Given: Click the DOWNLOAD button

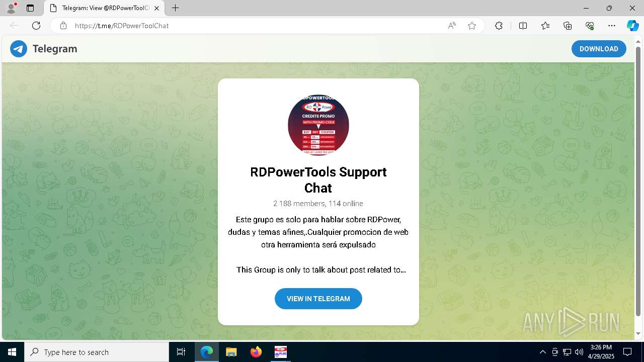Looking at the screenshot, I should tap(599, 49).
